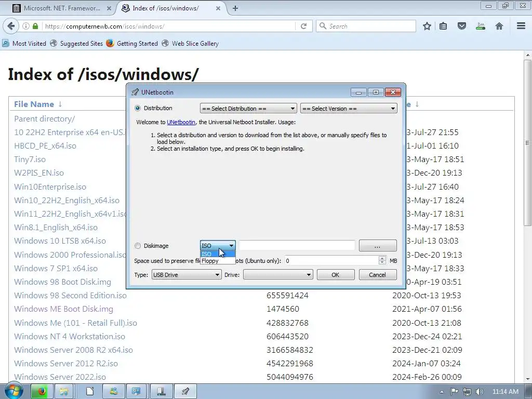
Task: Select the Distribution radio button
Action: coord(137,108)
